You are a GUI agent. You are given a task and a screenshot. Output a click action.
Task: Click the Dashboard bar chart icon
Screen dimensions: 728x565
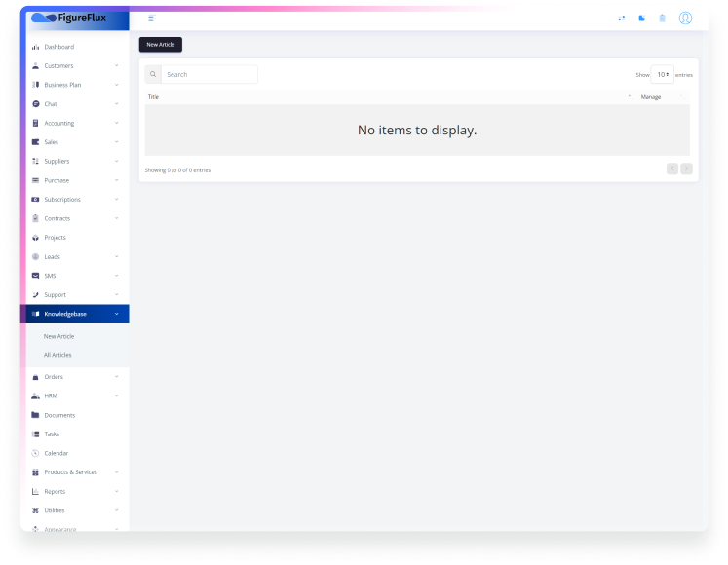[x=36, y=47]
